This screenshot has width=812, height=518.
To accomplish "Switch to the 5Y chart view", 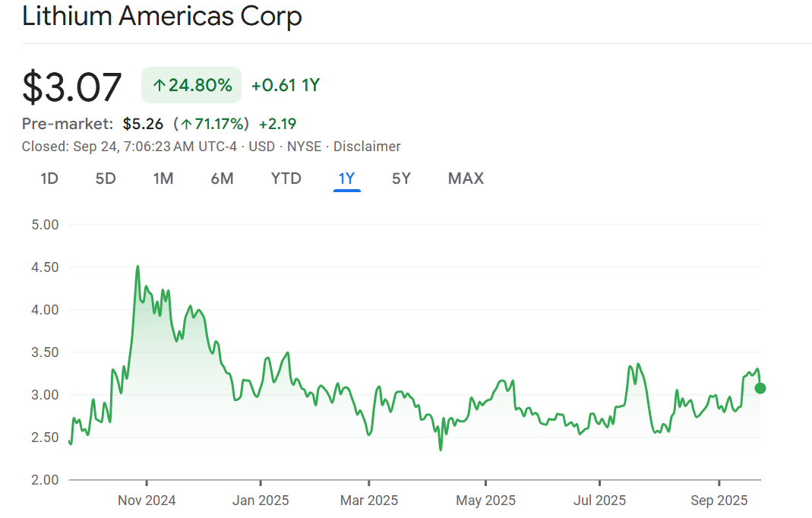I will pyautogui.click(x=401, y=178).
